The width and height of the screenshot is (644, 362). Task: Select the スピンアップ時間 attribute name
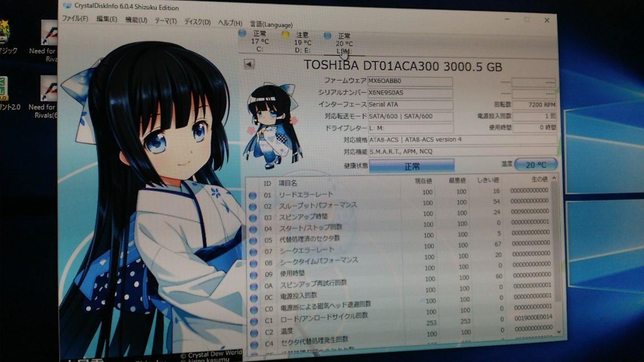pyautogui.click(x=303, y=216)
